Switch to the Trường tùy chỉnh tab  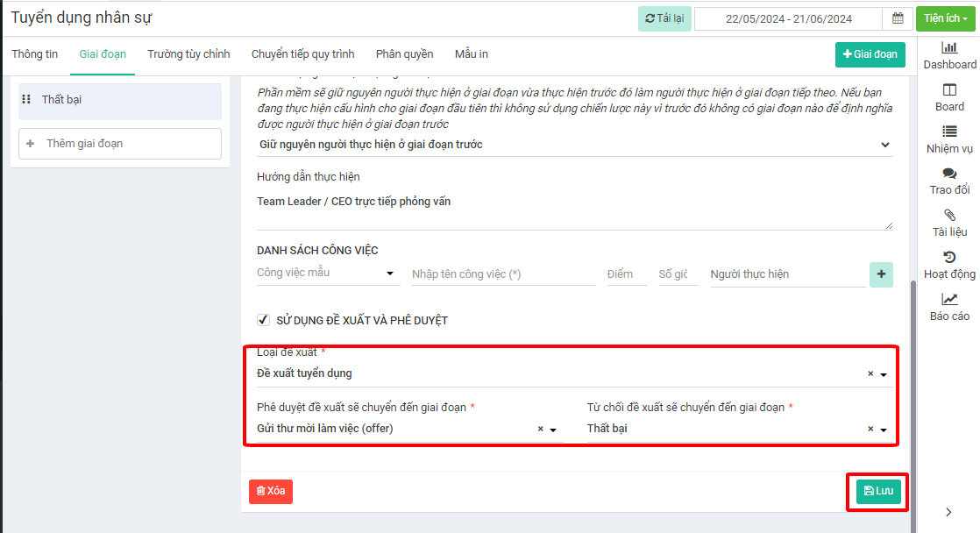coord(188,54)
